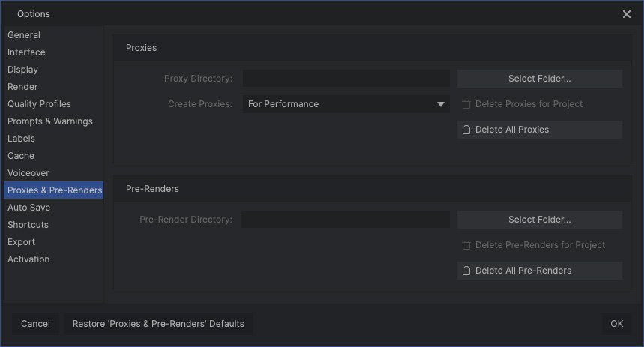
Task: Click trash icon on Delete All Pre-Renders
Action: 466,271
